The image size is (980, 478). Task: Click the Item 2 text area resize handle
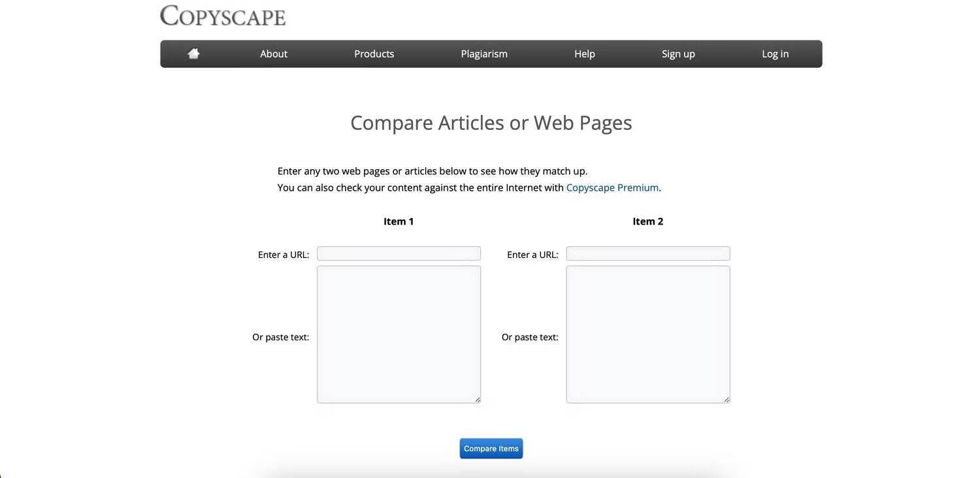(727, 400)
